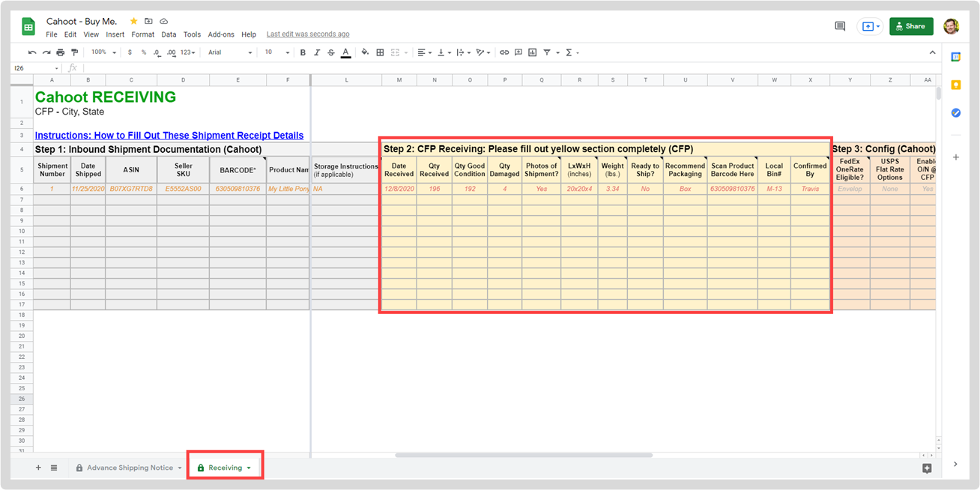Select the Receiving sheet tab
The height and width of the screenshot is (490, 980).
[225, 468]
